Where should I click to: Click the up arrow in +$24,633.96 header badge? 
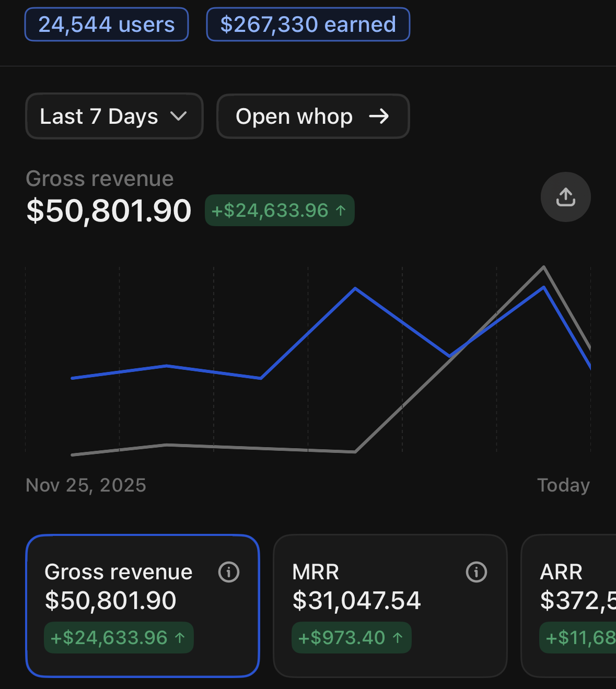[341, 211]
